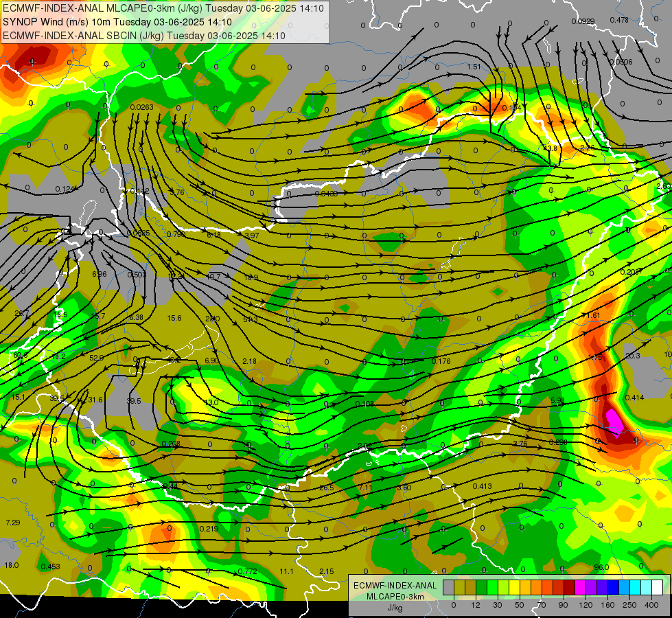Select the dark green legend swatch
The width and height of the screenshot is (672, 618).
(481, 588)
